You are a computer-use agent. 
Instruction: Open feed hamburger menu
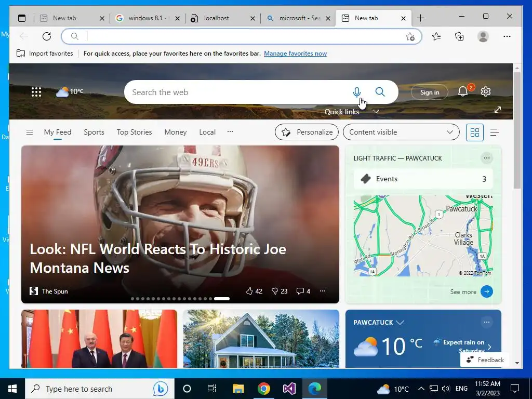(30, 132)
